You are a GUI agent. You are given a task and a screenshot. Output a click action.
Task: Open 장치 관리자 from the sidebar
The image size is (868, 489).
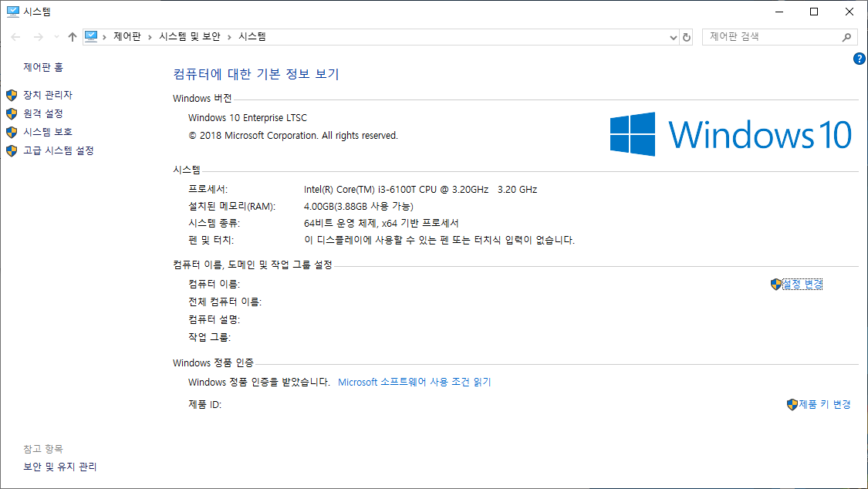[x=48, y=95]
